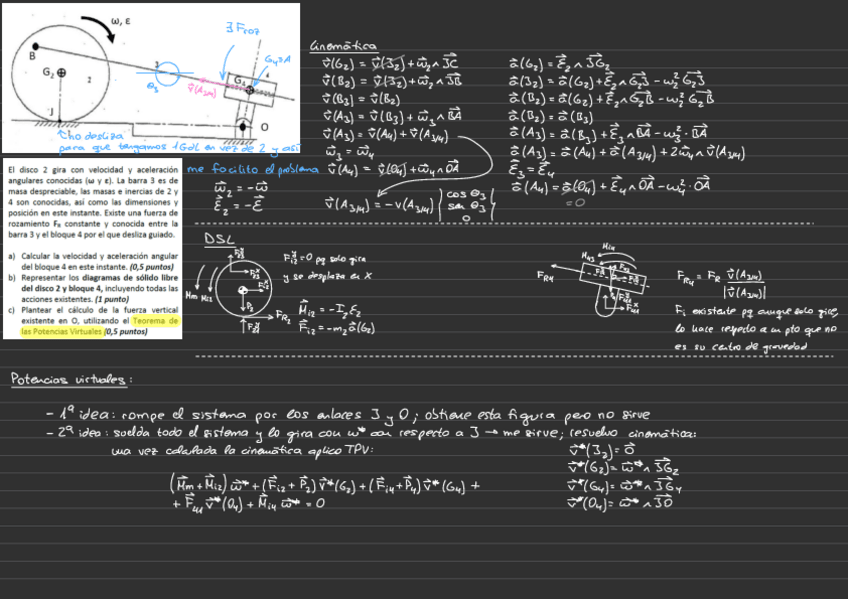Image resolution: width=848 pixels, height=599 pixels.
Task: Select the pasted problem statement text box
Action: (x=92, y=249)
